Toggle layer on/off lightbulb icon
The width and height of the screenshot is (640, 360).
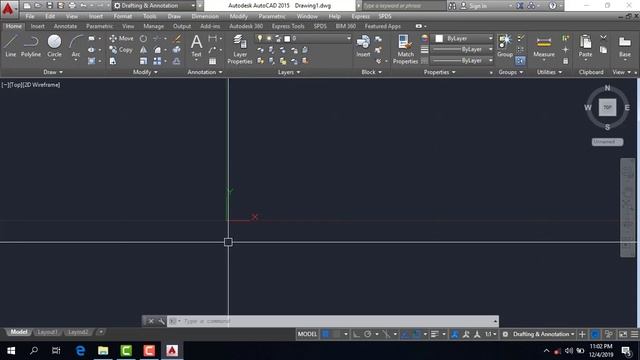(x=260, y=38)
